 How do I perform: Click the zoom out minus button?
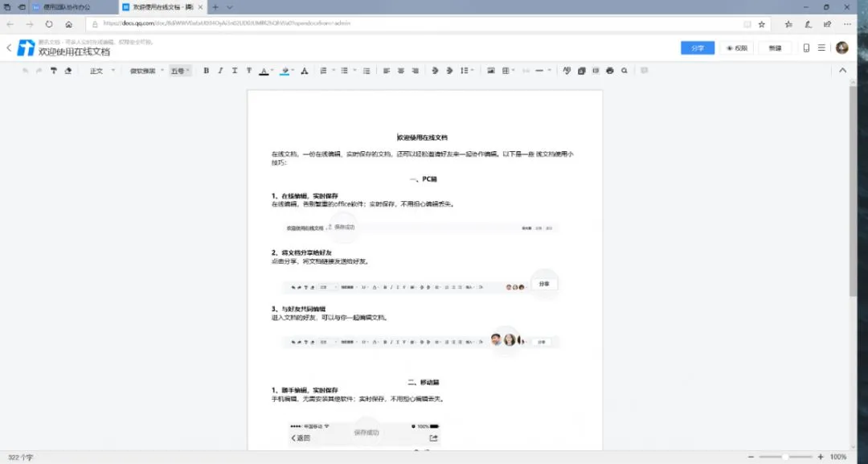coord(751,458)
